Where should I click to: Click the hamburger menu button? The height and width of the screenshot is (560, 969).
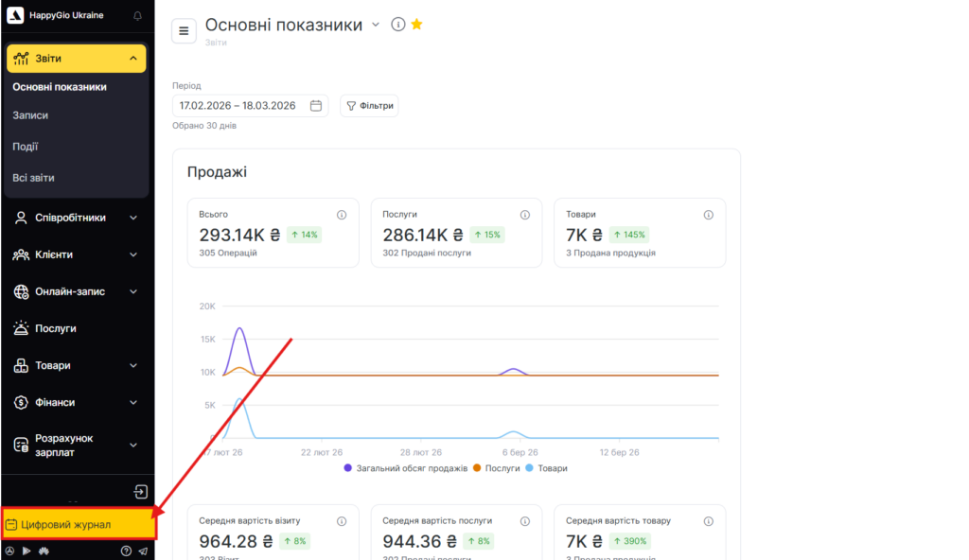click(184, 31)
